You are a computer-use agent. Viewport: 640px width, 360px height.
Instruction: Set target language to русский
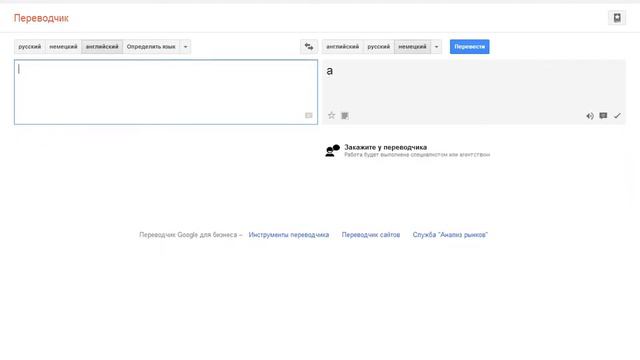379,47
